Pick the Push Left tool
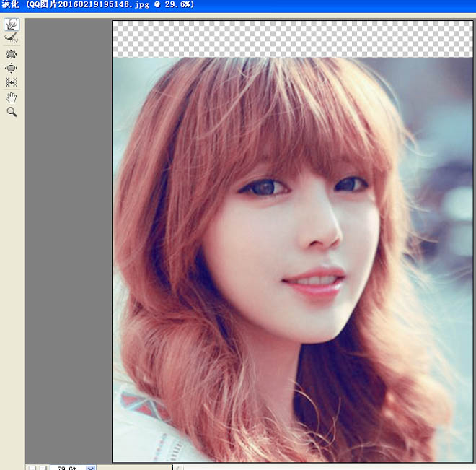The width and height of the screenshot is (476, 470). tap(12, 82)
